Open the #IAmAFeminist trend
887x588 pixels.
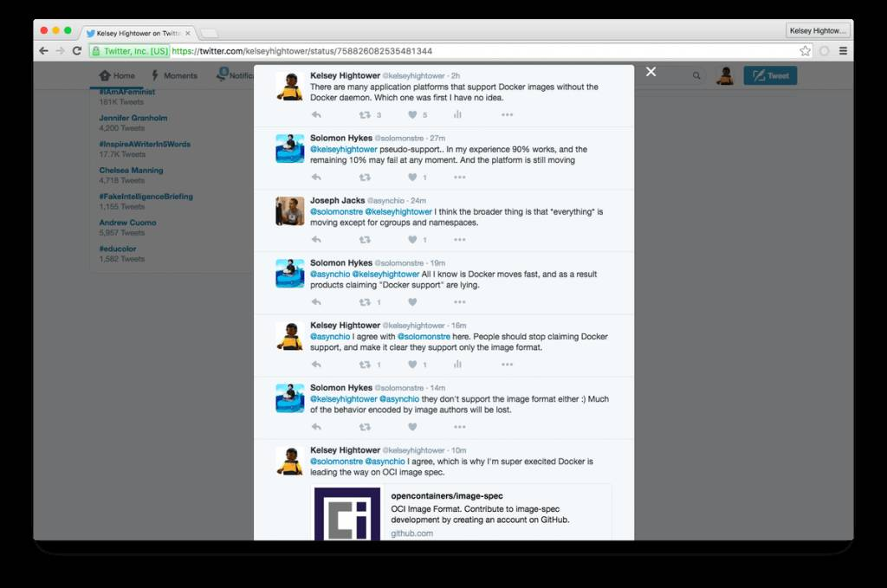127,92
